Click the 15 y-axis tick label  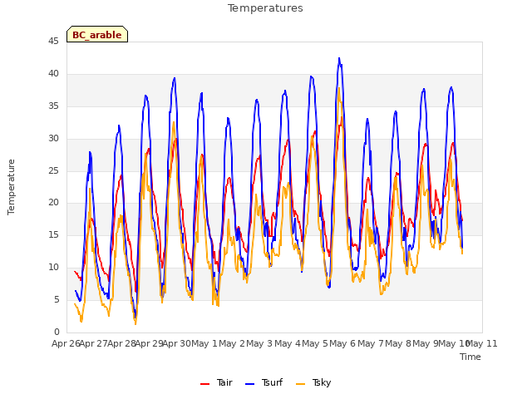[x=53, y=234]
